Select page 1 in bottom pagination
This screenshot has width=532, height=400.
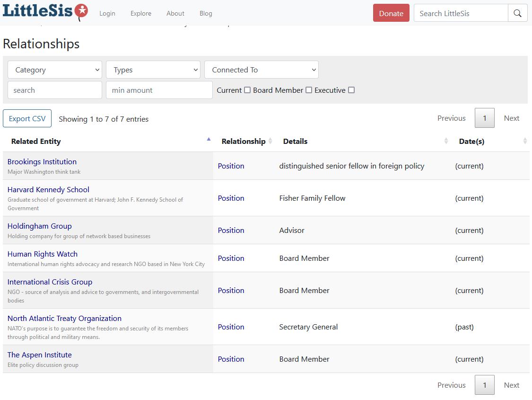[x=485, y=385]
